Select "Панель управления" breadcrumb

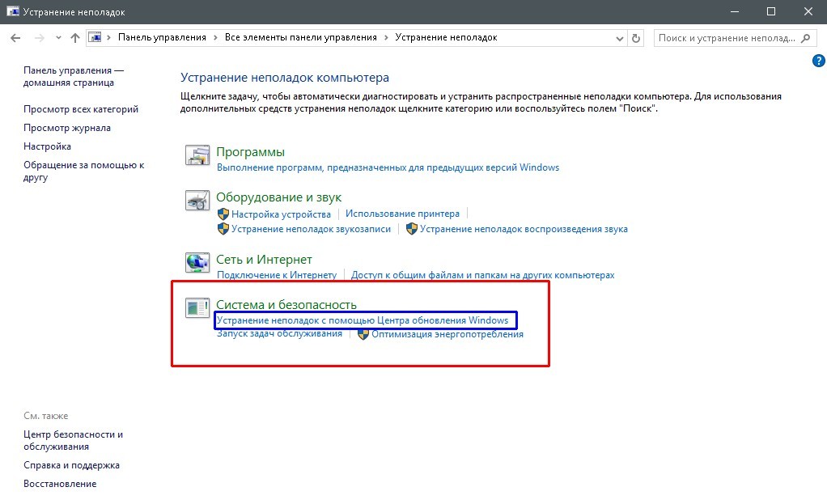click(x=162, y=37)
